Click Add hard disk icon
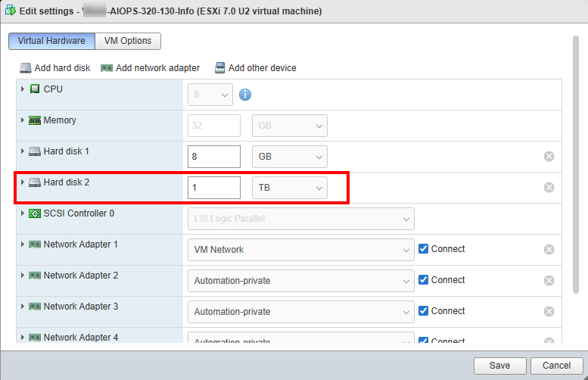 click(x=26, y=68)
